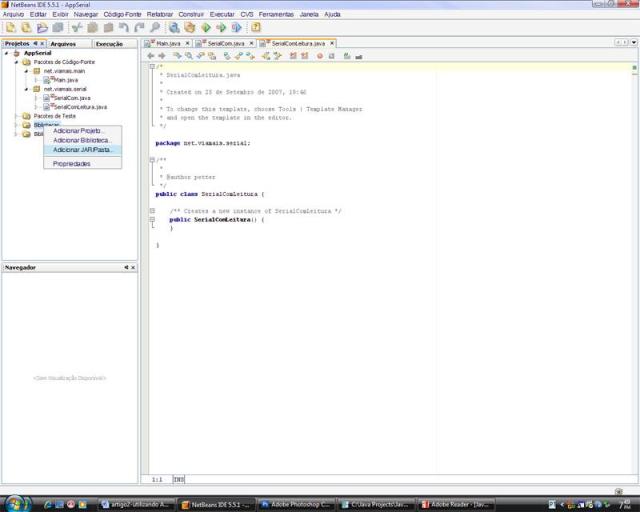Fold the SerialComLeitura constructor code block
Image resolution: width=640 pixels, height=512 pixels.
click(x=152, y=219)
